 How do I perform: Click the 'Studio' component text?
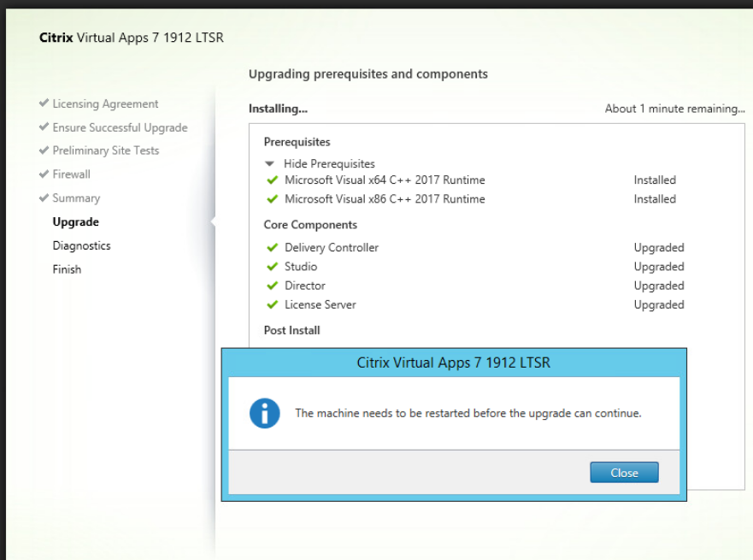point(301,267)
